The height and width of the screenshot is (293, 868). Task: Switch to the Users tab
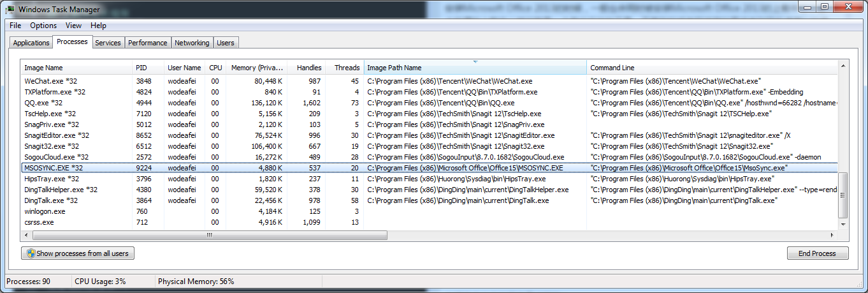coord(225,43)
